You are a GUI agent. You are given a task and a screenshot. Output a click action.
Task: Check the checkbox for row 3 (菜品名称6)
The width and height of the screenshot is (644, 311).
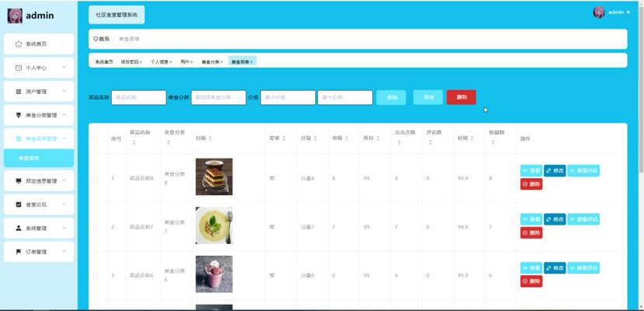coord(96,275)
